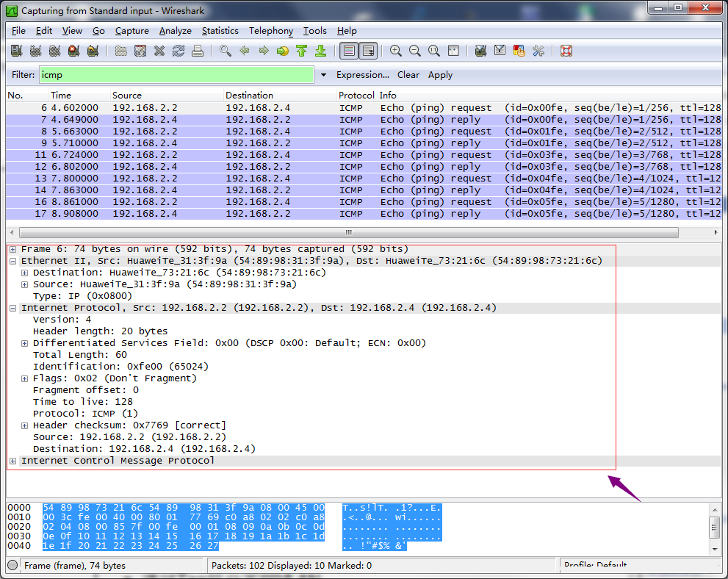Expand Ethernet Source HuaweiTe_31:3f:9a node

[x=24, y=284]
